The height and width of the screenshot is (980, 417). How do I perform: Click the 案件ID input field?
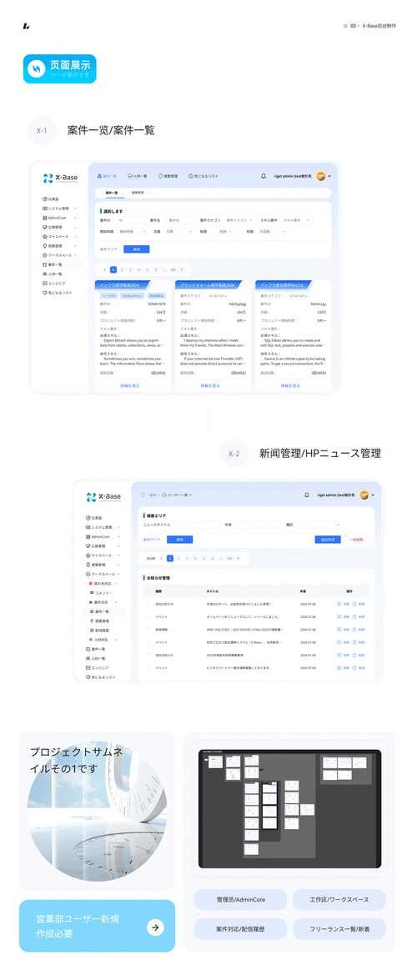coord(131,220)
